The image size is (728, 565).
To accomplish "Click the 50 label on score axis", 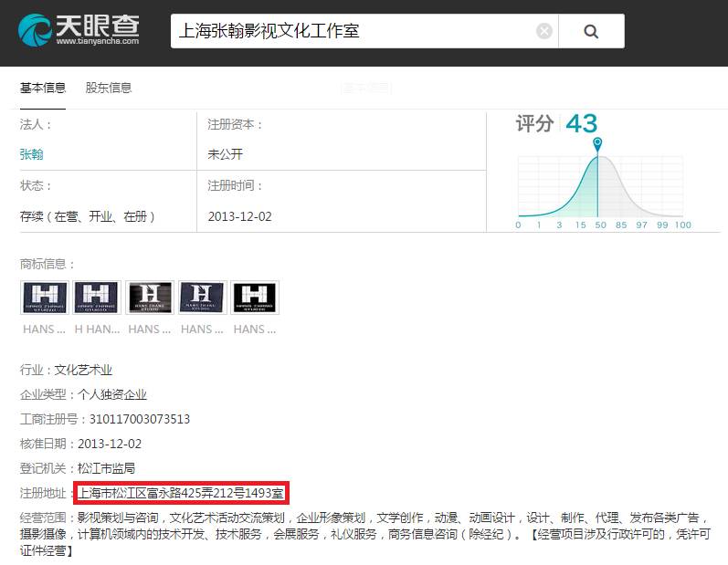I will [601, 225].
